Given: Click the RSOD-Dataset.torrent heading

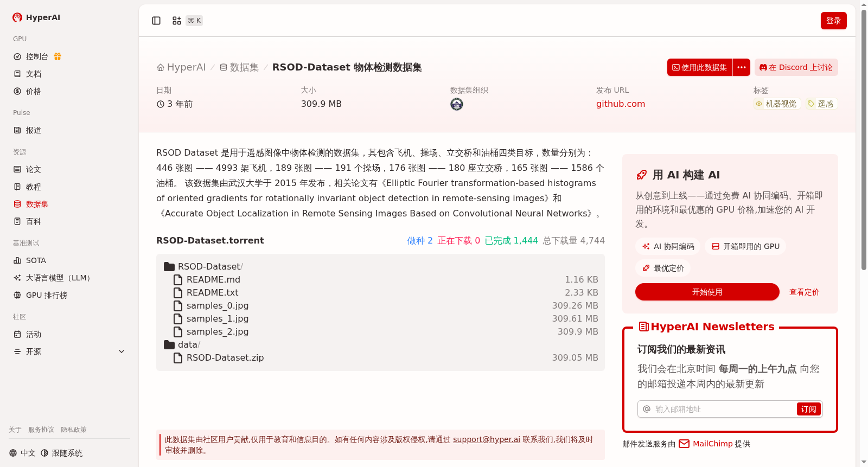Looking at the screenshot, I should coord(210,240).
